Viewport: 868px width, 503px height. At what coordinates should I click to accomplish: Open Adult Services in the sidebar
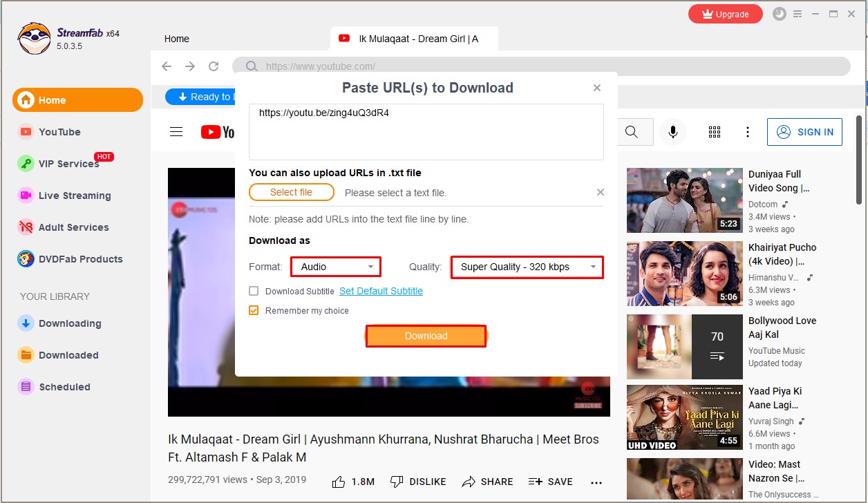pos(64,227)
